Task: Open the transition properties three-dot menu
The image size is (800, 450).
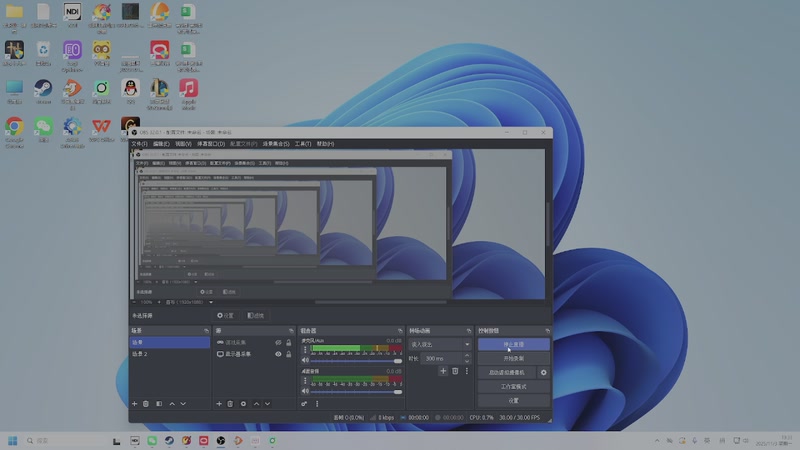Action: tap(466, 371)
